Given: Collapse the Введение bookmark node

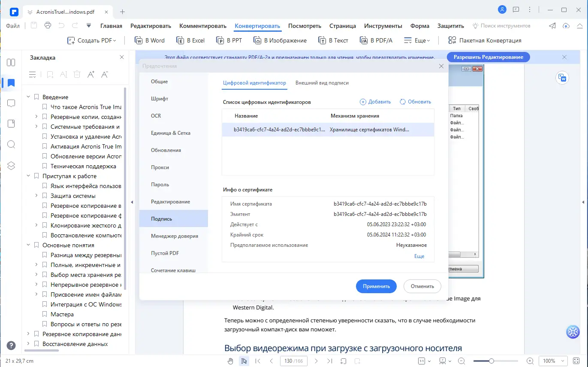Looking at the screenshot, I should pyautogui.click(x=29, y=97).
